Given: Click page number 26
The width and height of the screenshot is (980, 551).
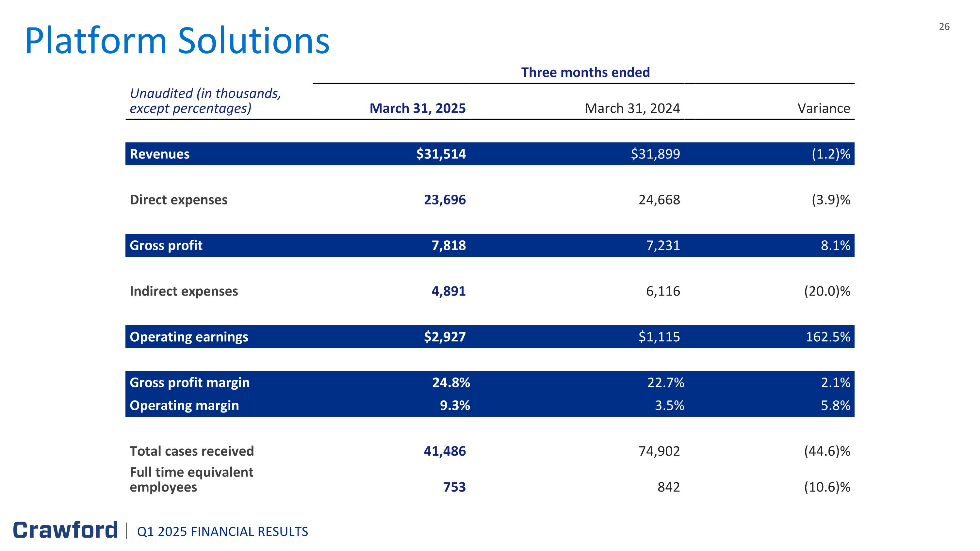Looking at the screenshot, I should coord(944,26).
